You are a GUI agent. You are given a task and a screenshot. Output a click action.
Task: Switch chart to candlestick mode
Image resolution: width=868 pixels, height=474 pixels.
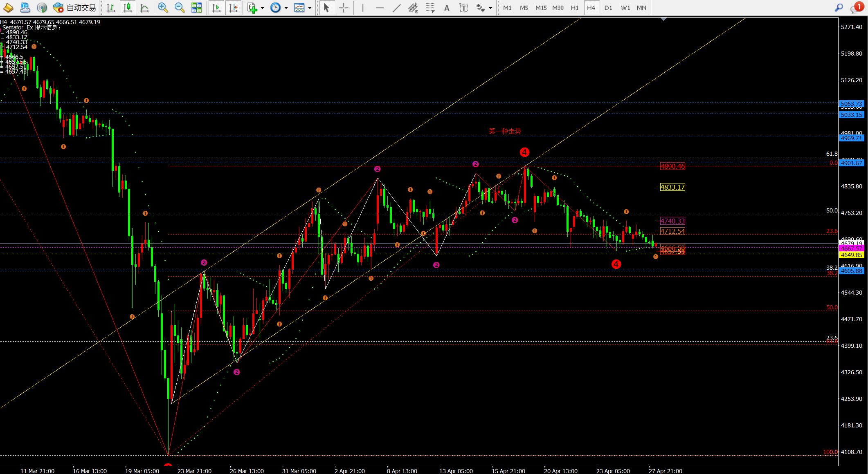point(128,8)
